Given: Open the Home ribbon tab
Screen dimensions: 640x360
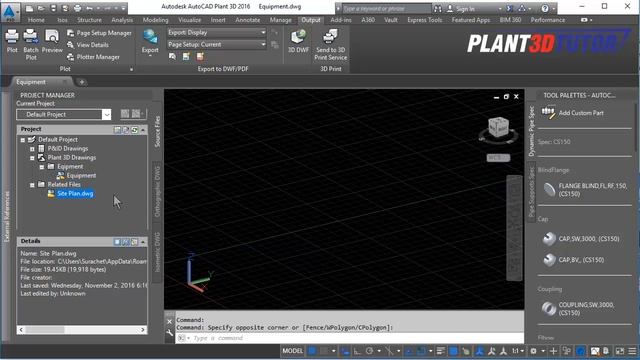Looking at the screenshot, I should click(36, 20).
